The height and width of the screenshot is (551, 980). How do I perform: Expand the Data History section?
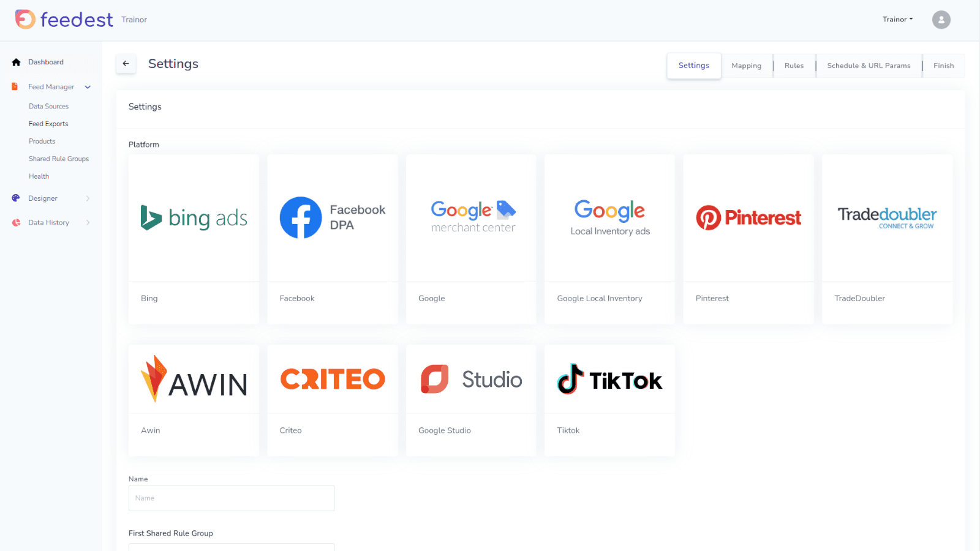[88, 223]
